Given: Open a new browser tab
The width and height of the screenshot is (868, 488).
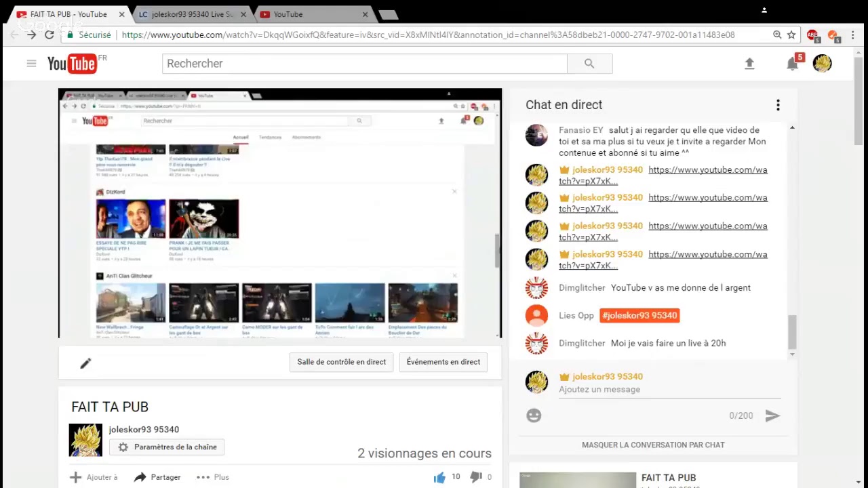Looking at the screenshot, I should (389, 15).
